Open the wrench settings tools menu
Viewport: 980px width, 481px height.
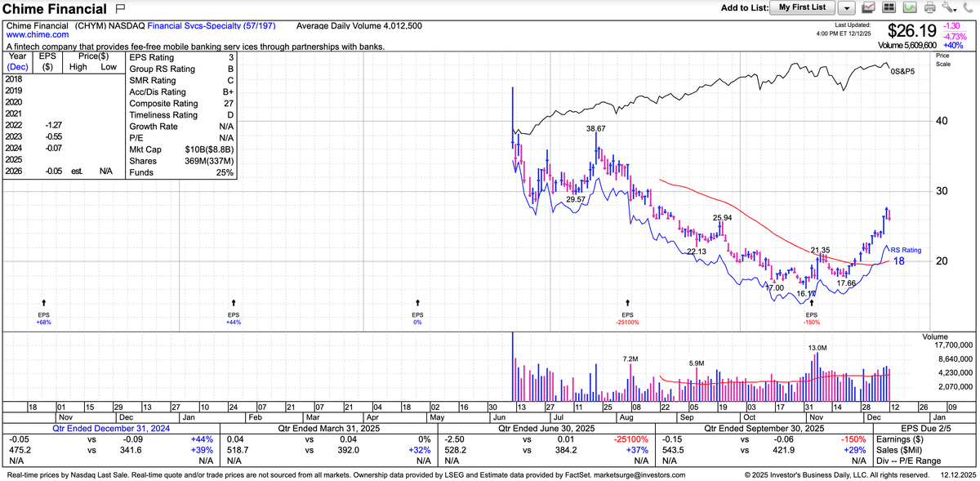[x=948, y=8]
